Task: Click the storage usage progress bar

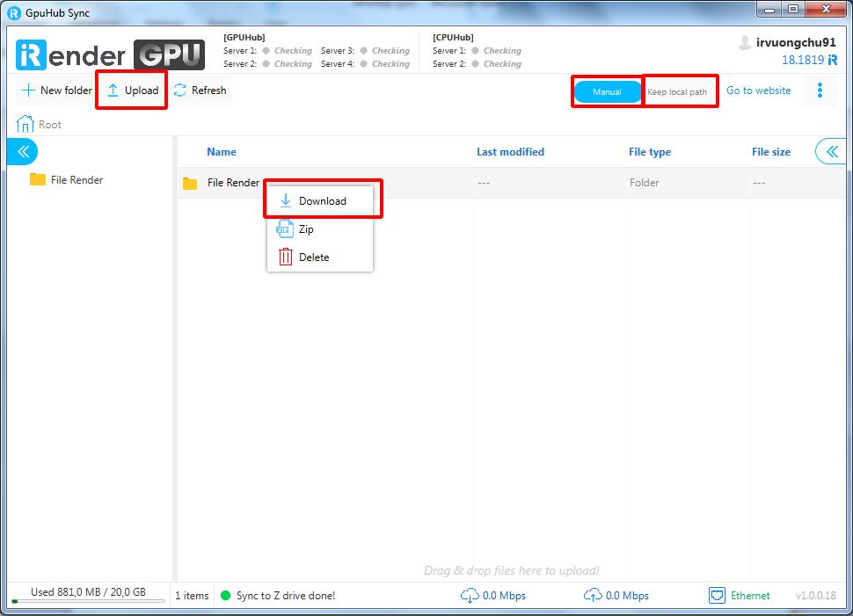Action: [x=88, y=602]
